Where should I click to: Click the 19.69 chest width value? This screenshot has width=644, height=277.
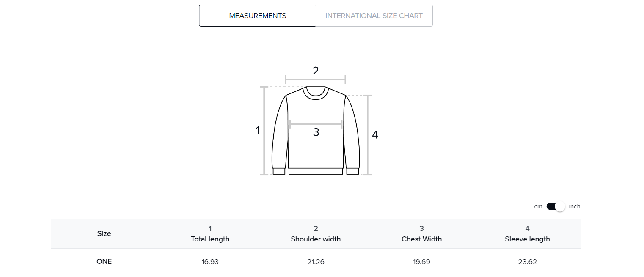click(421, 262)
